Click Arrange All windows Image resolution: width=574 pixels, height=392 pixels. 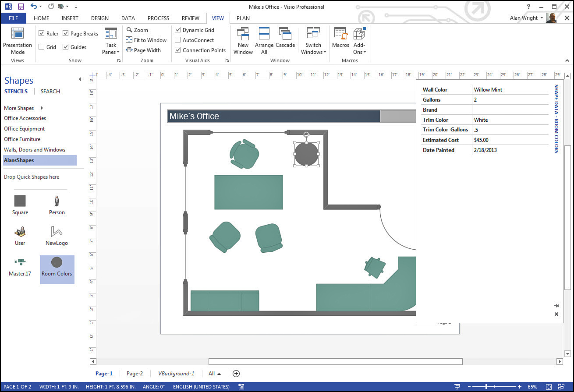click(x=264, y=40)
